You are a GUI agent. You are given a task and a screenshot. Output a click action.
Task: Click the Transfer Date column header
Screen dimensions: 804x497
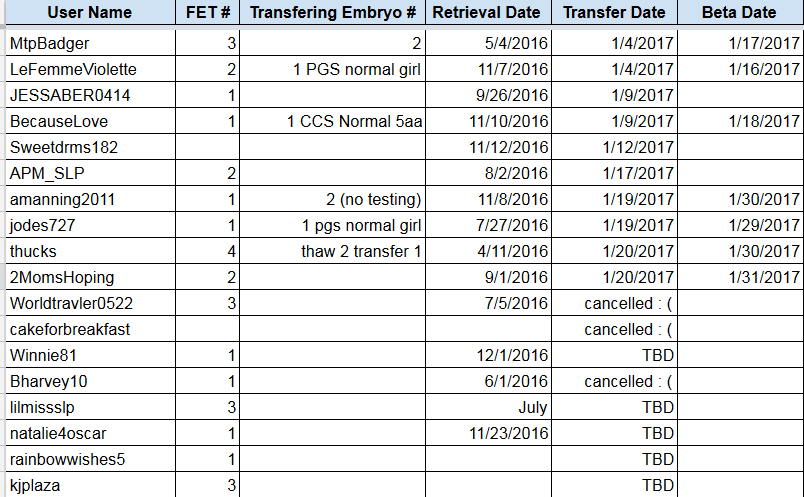tap(614, 12)
